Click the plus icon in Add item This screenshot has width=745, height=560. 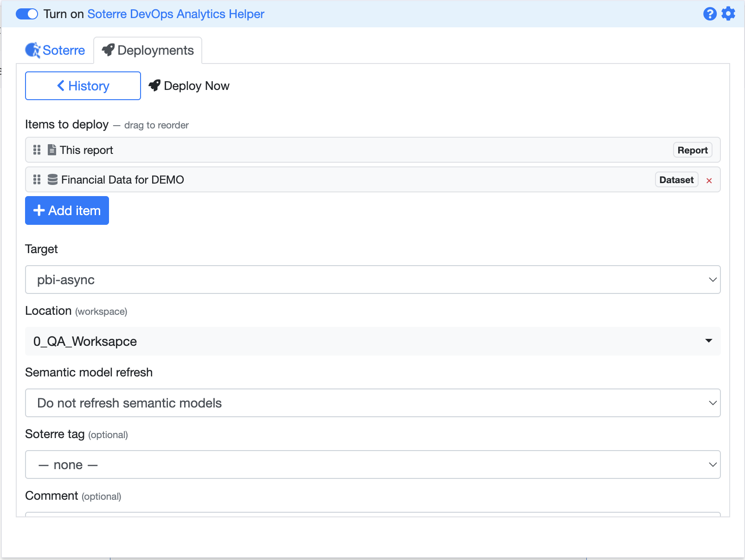[x=39, y=210]
